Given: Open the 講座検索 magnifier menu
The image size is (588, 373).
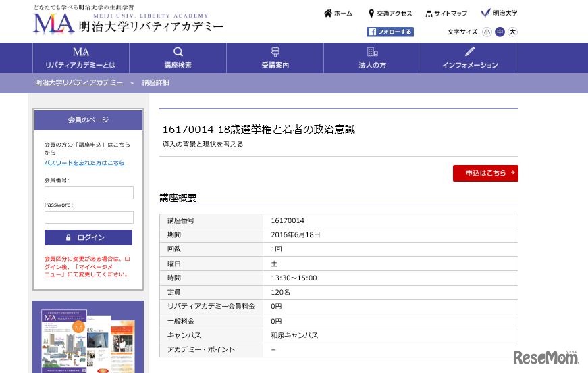Looking at the screenshot, I should click(x=178, y=57).
